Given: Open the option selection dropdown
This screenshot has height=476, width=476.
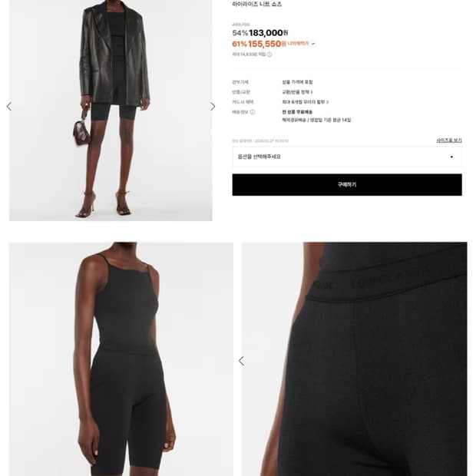Looking at the screenshot, I should (347, 157).
